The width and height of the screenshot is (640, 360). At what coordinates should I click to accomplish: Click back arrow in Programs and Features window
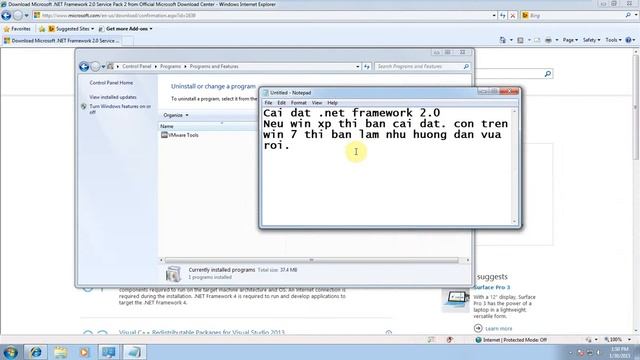pyautogui.click(x=84, y=67)
